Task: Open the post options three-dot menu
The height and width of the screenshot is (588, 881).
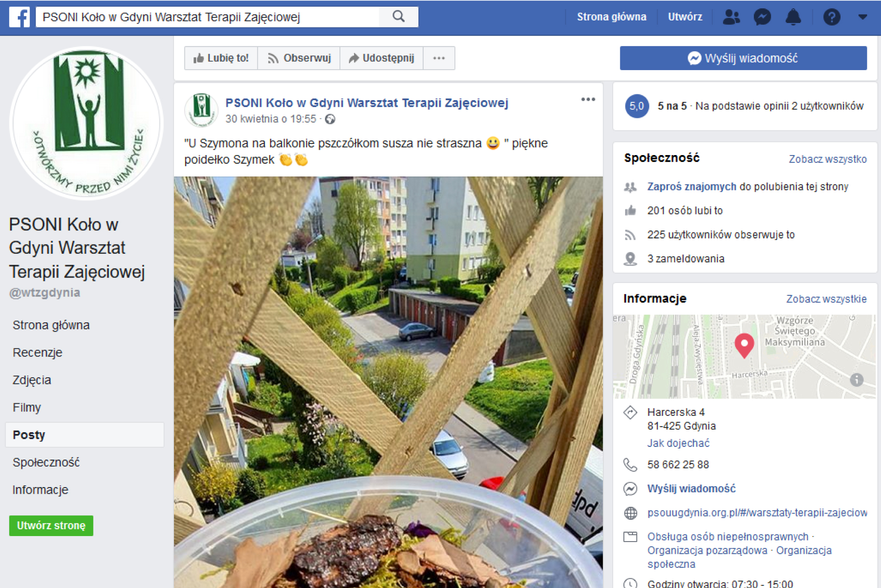Action: (588, 99)
